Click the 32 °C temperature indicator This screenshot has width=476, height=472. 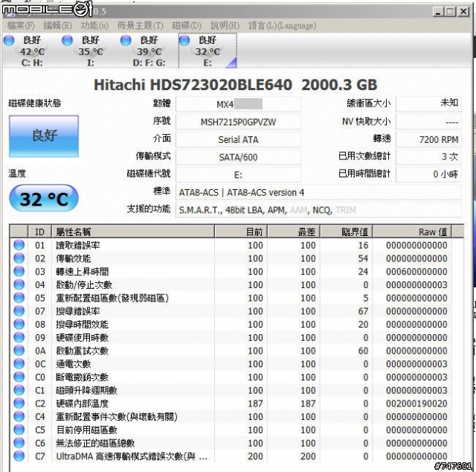[44, 198]
